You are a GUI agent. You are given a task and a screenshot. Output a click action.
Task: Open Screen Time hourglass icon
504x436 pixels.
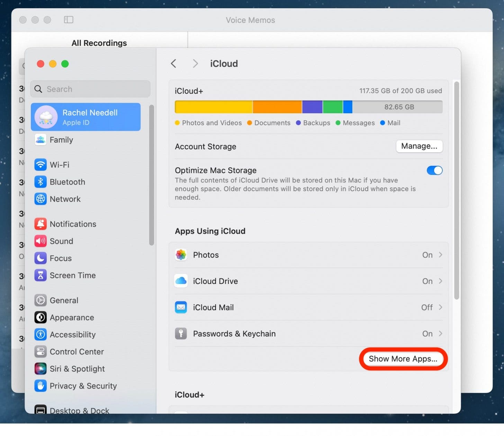point(40,275)
